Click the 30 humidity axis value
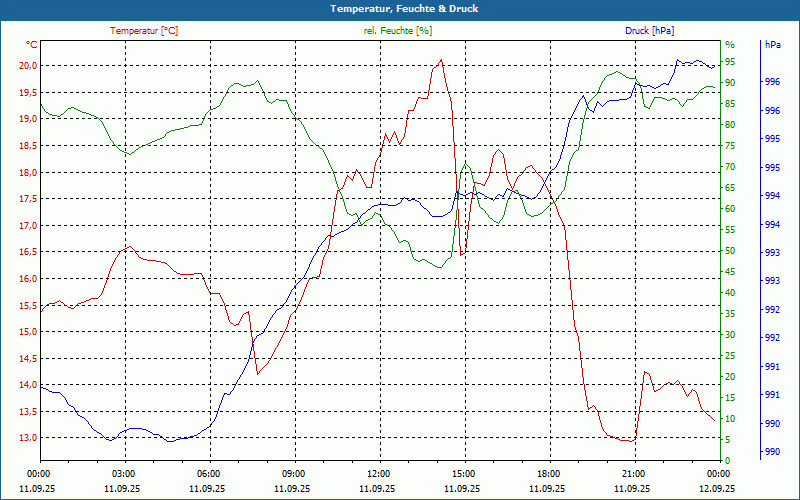Image resolution: width=800 pixels, height=500 pixels. [x=730, y=335]
